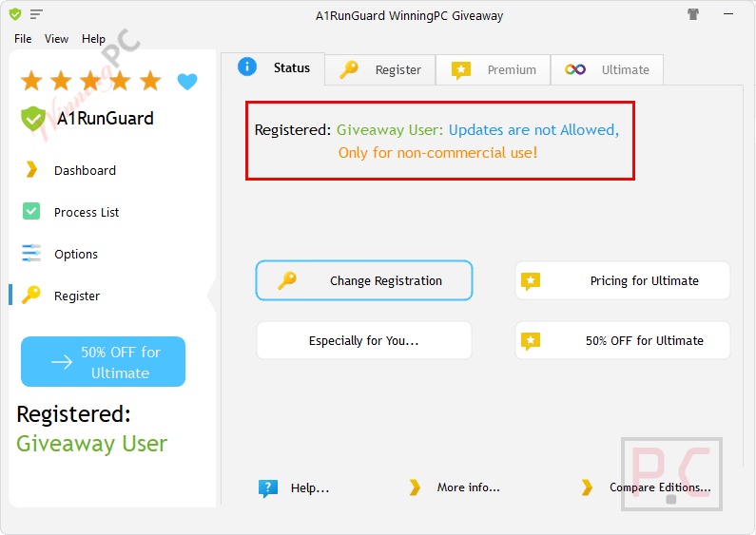Open the File menu
The image size is (756, 535).
[23, 39]
